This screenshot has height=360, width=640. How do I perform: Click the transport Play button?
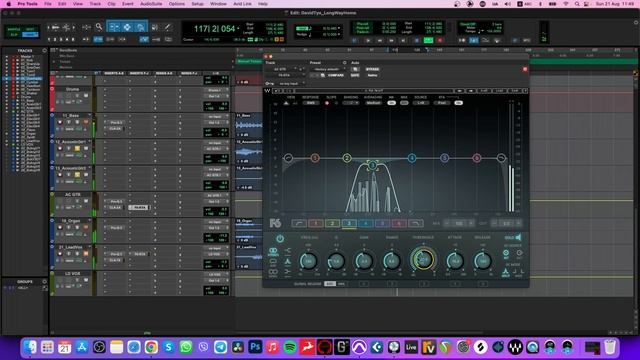(368, 40)
